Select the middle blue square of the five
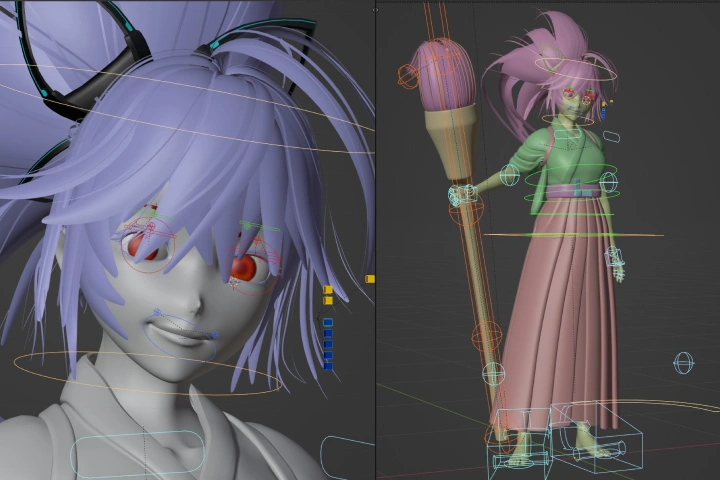 (x=328, y=344)
